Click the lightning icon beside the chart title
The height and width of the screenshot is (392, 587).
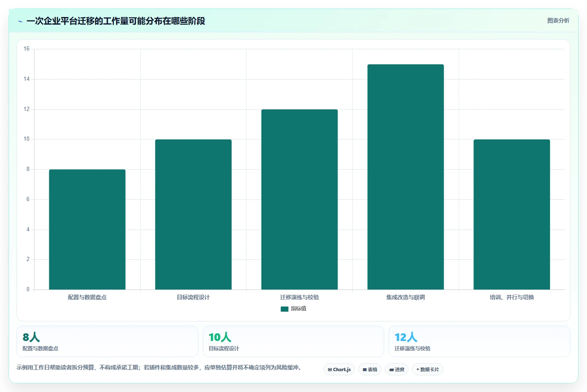pos(20,21)
